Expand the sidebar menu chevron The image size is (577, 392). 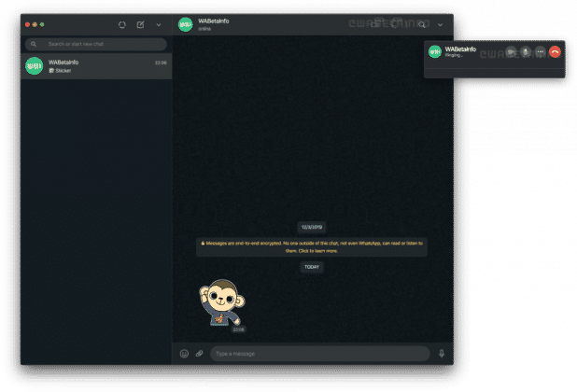pyautogui.click(x=158, y=24)
